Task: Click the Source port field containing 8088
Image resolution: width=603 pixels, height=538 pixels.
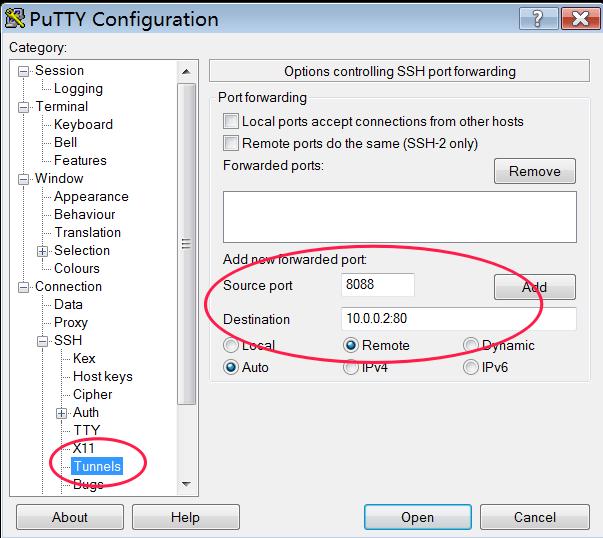Action: tap(378, 285)
